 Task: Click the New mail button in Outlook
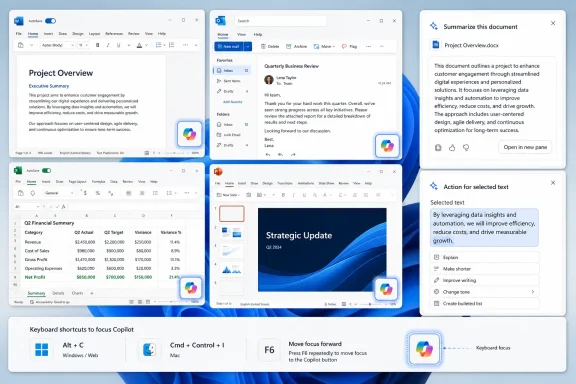pos(229,47)
